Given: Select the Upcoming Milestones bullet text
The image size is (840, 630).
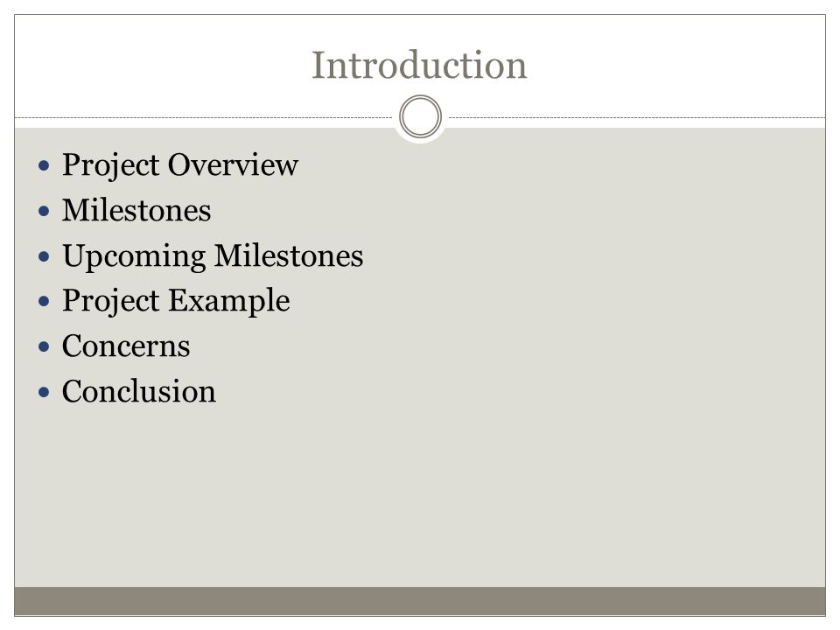Looking at the screenshot, I should click(x=213, y=256).
